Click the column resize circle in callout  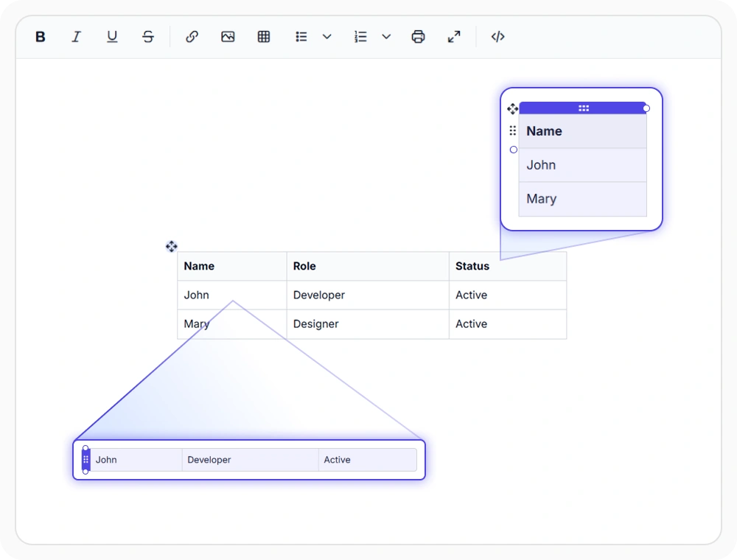point(647,108)
